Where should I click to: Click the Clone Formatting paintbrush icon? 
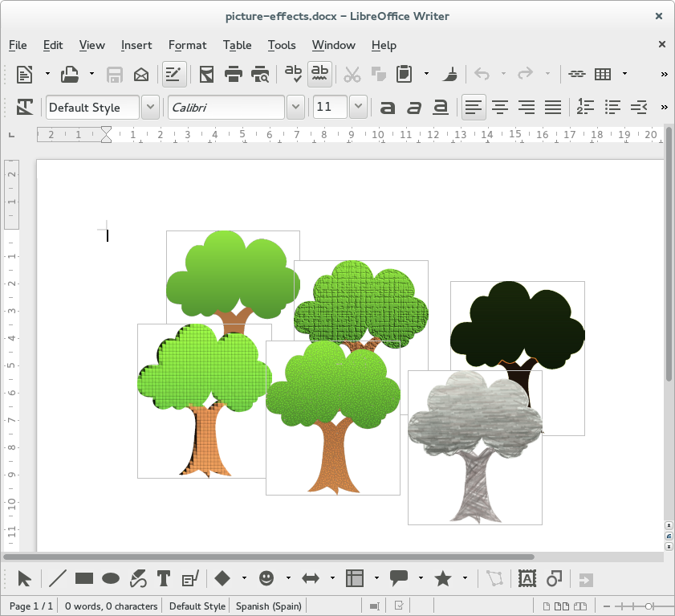coord(451,75)
